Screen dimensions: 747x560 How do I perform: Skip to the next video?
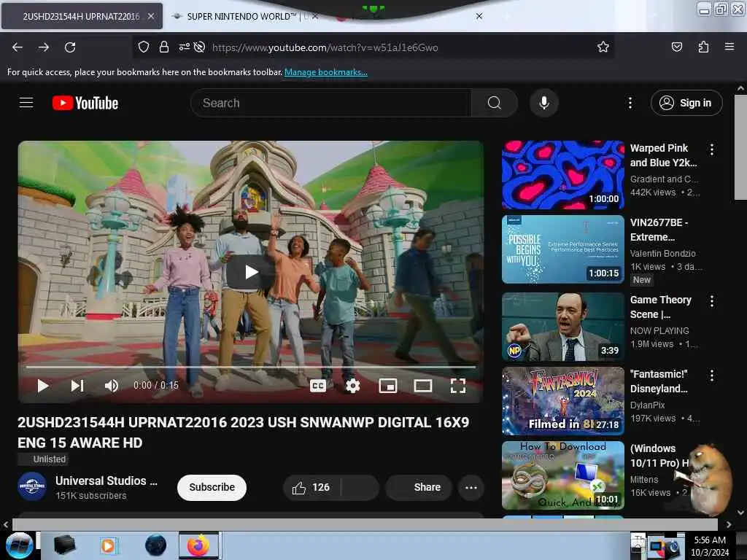77,386
